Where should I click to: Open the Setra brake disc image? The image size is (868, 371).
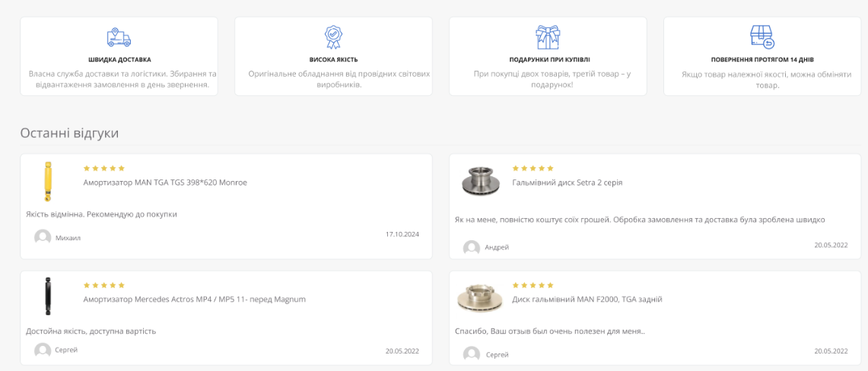pos(480,182)
